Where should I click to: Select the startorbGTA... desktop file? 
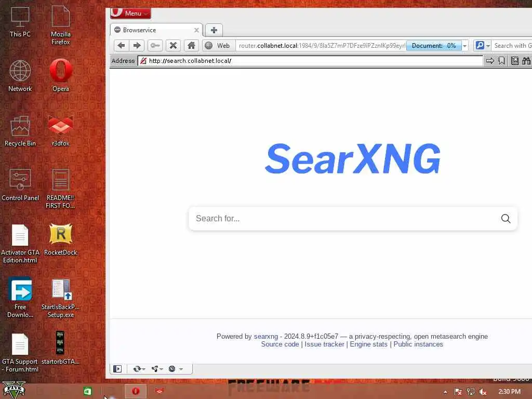60,349
